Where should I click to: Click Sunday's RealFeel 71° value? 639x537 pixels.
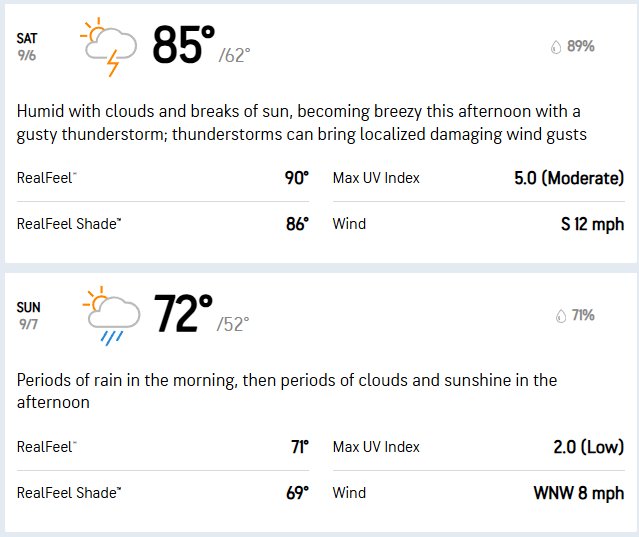tap(300, 447)
